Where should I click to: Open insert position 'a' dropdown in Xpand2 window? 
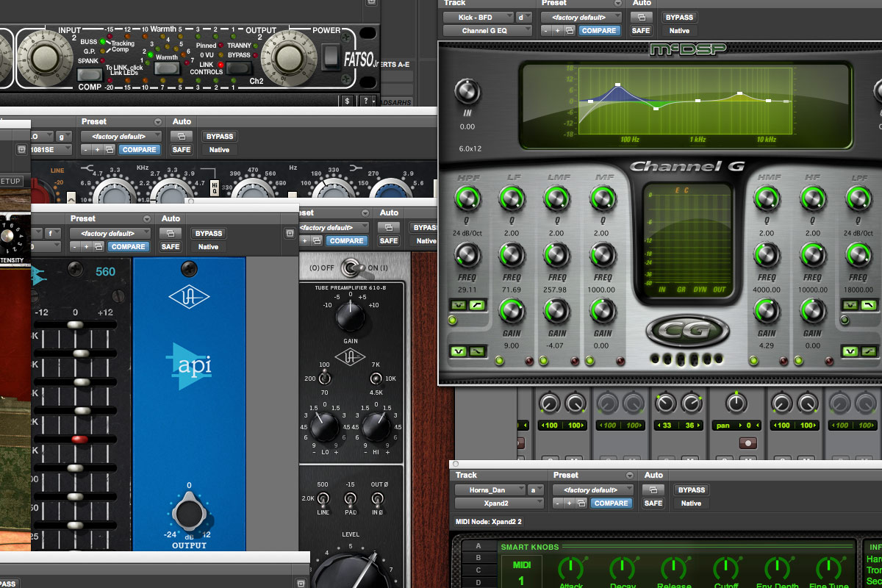(x=536, y=490)
